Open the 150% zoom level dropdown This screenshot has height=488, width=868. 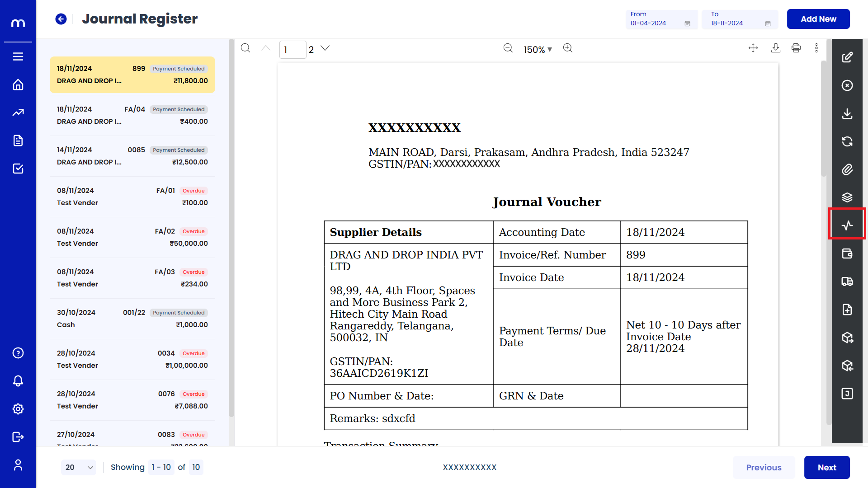click(x=538, y=50)
